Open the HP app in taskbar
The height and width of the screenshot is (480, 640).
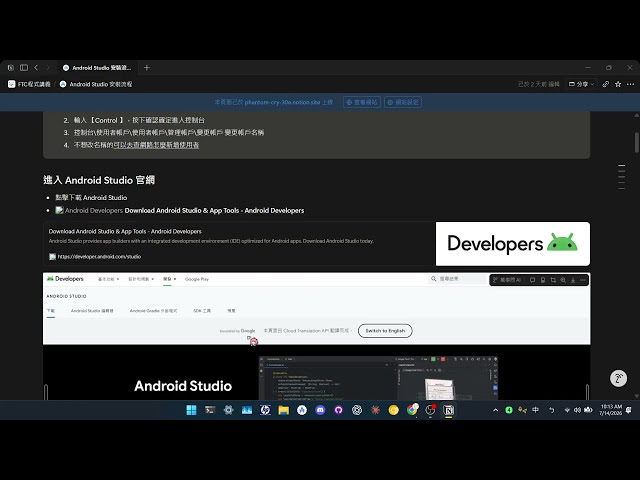click(x=265, y=410)
